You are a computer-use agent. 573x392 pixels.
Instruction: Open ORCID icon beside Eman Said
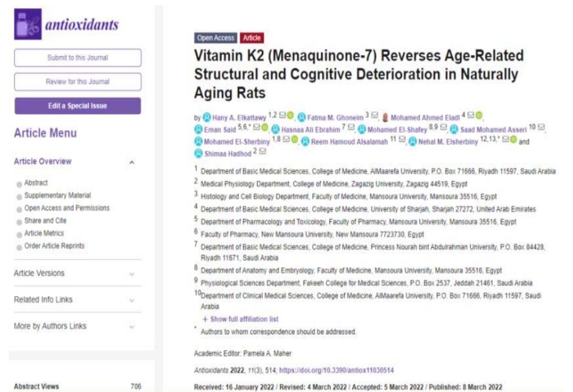pos(264,129)
